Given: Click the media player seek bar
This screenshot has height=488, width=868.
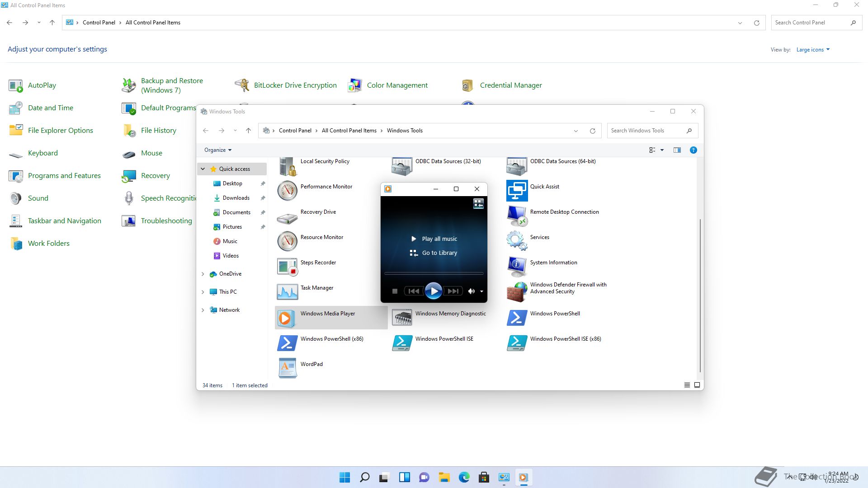Looking at the screenshot, I should (434, 273).
